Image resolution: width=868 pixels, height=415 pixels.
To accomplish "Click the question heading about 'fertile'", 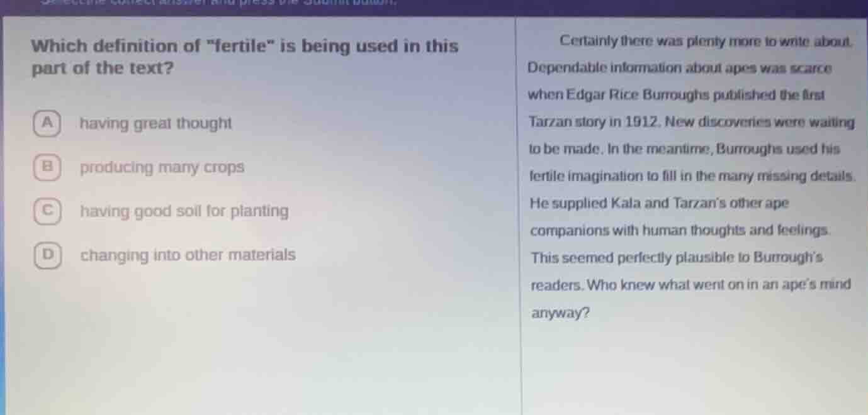I will pyautogui.click(x=244, y=57).
